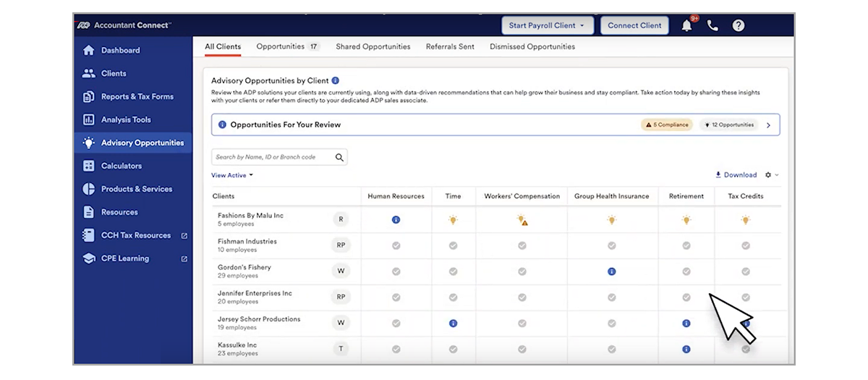
Task: Open the table settings gear dropdown
Action: pos(772,175)
